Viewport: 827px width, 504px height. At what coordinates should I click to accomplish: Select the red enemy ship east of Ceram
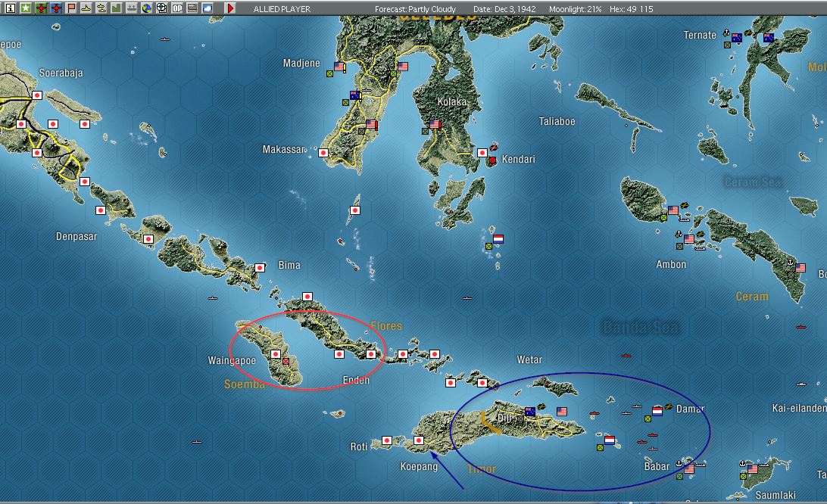[x=800, y=327]
